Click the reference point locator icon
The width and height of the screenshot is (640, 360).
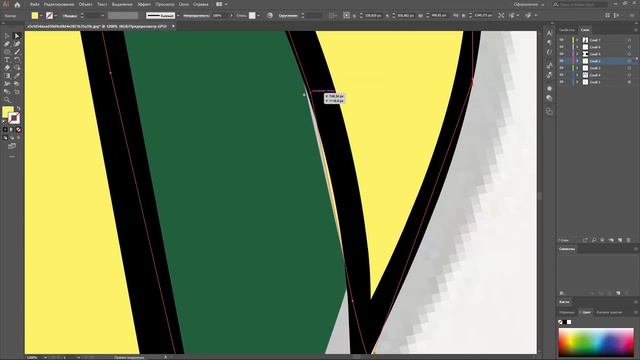pyautogui.click(x=346, y=16)
